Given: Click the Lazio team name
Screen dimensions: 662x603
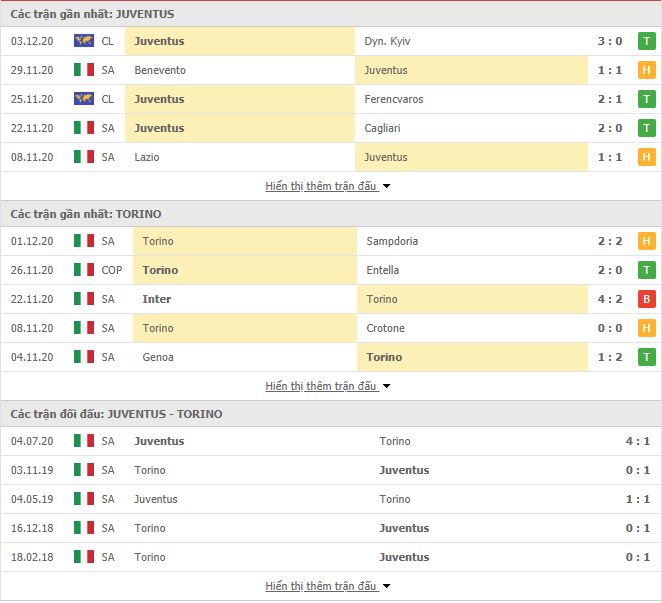Looking at the screenshot, I should [x=146, y=157].
